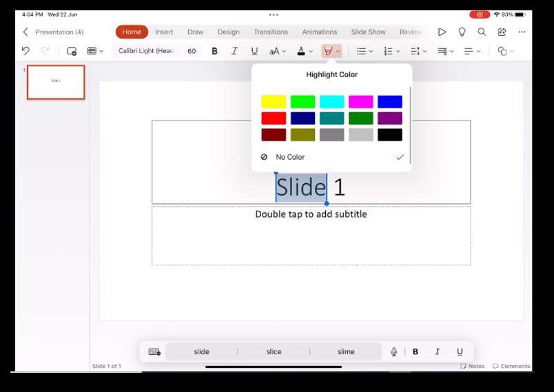Open the Calibri Light font name box
554x392 pixels.
145,51
